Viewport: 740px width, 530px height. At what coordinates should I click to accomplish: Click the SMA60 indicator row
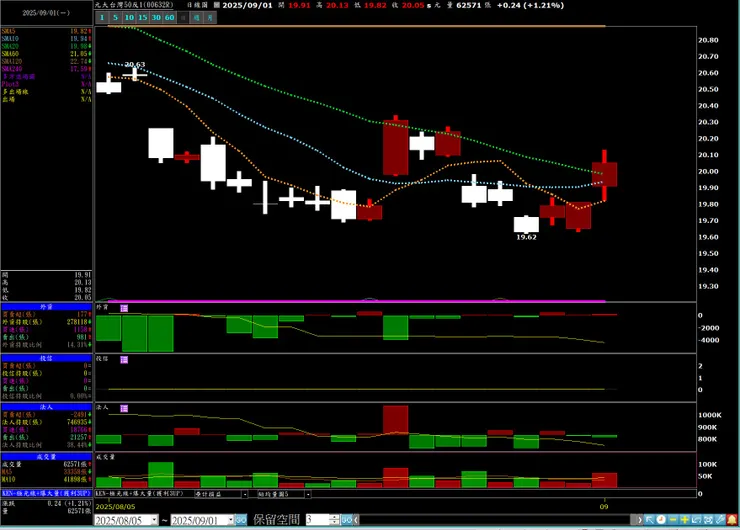[46, 54]
